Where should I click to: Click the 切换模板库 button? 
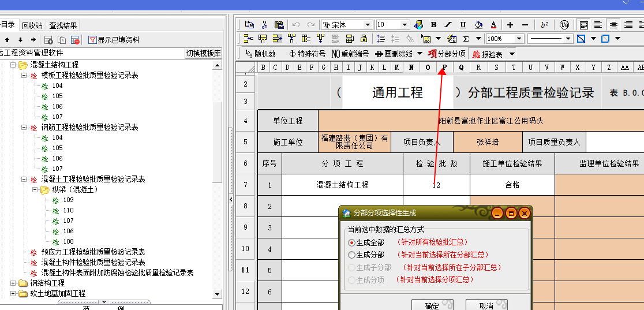click(x=203, y=54)
